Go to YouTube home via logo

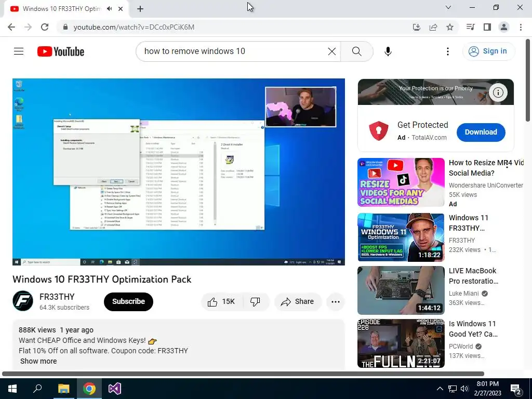point(61,51)
